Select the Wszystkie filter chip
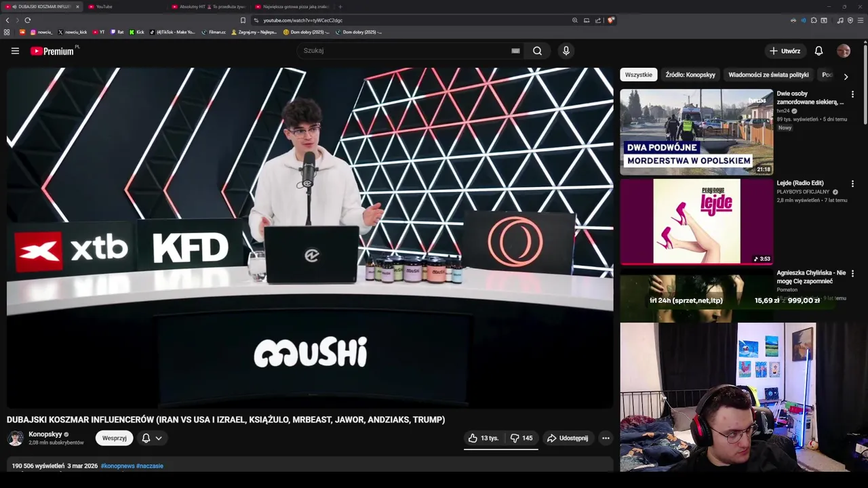Image resolution: width=868 pixels, height=488 pixels. click(639, 75)
